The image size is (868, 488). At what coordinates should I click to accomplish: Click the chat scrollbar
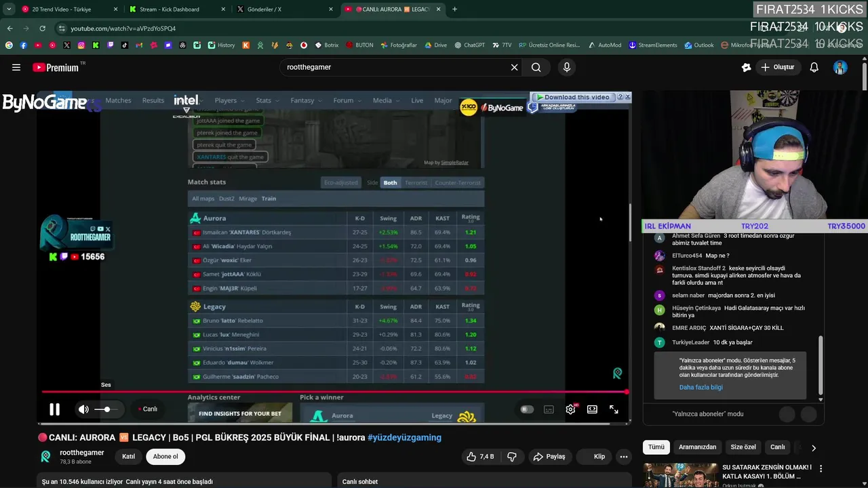coord(821,366)
